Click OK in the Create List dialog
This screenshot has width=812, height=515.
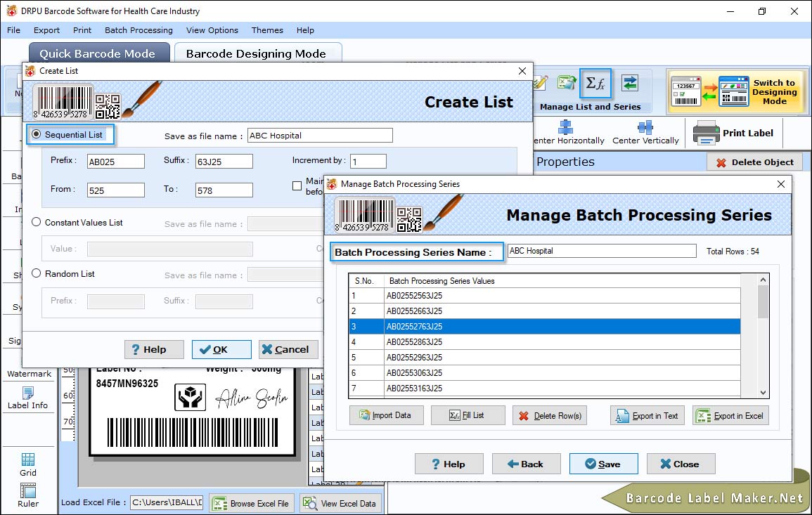point(221,349)
